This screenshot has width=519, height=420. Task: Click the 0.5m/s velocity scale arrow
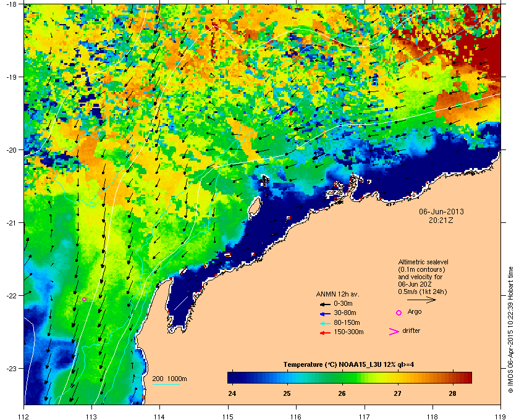point(421,300)
